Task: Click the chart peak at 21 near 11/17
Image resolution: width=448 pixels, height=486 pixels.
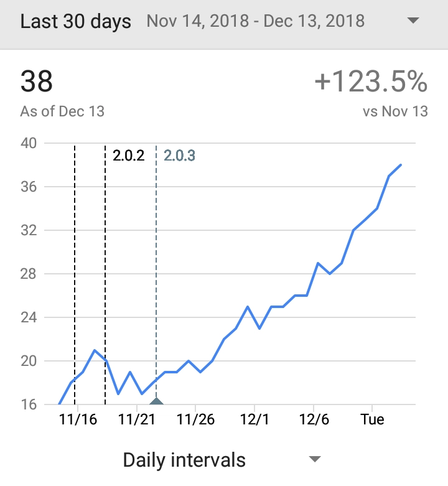Action: pyautogui.click(x=95, y=350)
